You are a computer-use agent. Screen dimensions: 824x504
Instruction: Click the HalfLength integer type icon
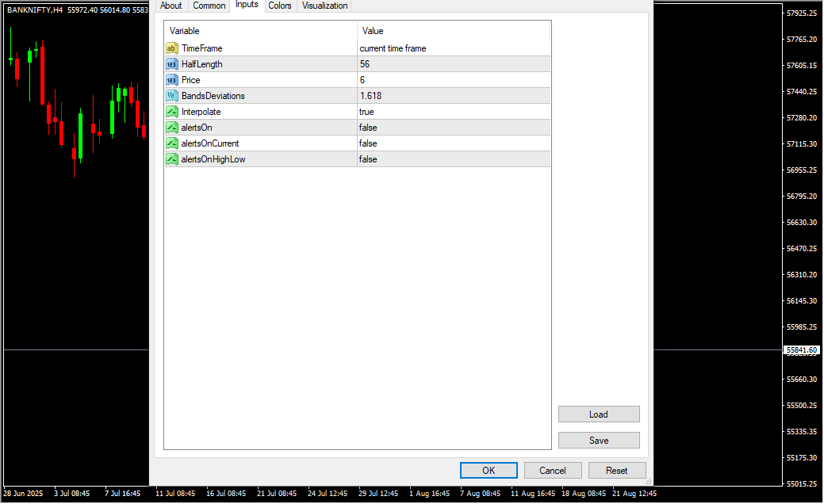(x=171, y=64)
